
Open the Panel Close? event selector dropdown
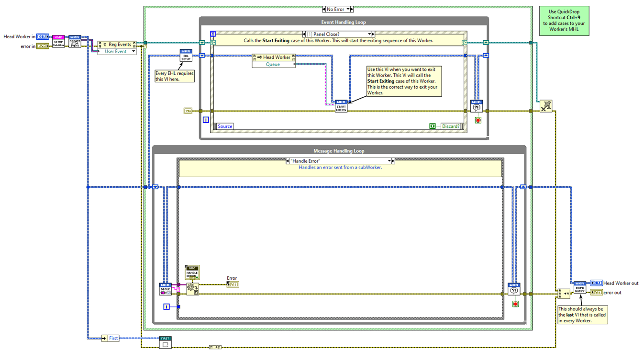click(x=369, y=34)
